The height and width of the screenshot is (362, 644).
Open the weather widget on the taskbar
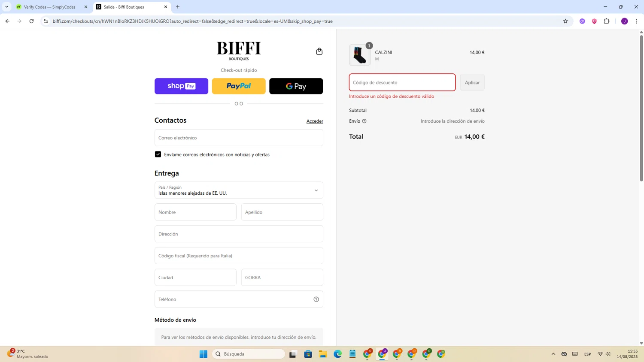[x=27, y=354]
